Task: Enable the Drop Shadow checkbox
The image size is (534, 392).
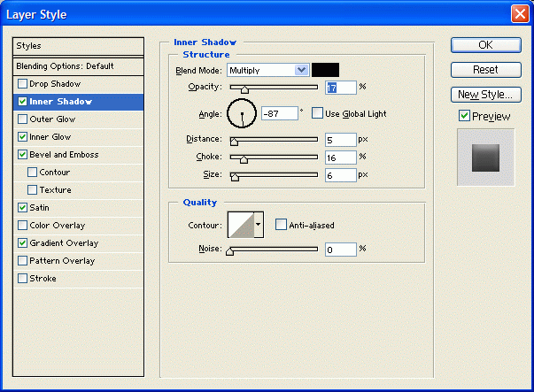Action: (23, 84)
